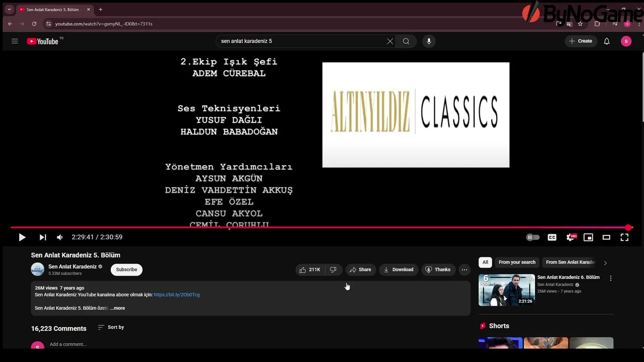Viewport: 644px width, 362px height.
Task: Show more filter chips with the right chevron
Action: [x=605, y=263]
